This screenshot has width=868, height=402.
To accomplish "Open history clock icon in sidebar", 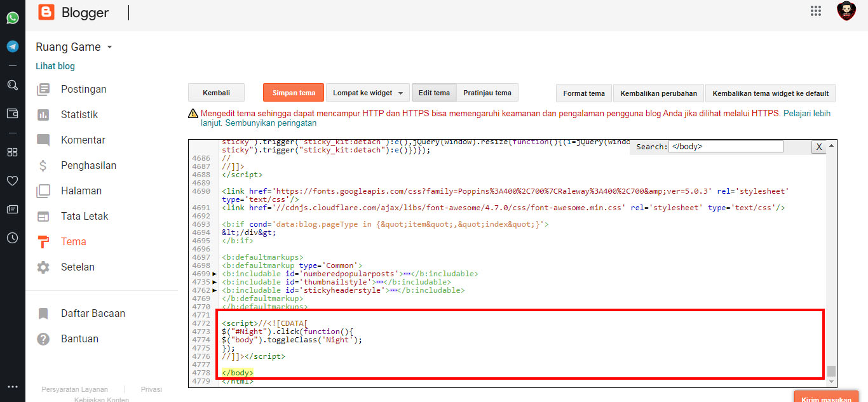I will (12, 238).
